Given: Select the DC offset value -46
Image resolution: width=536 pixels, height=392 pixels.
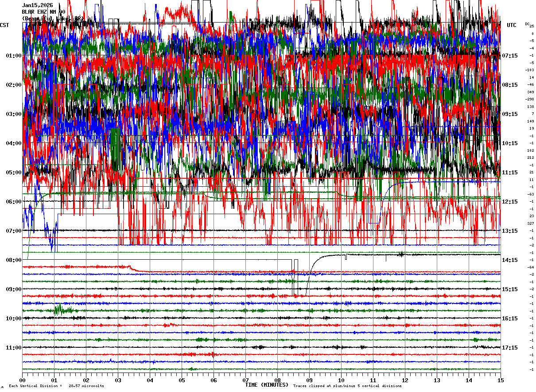Looking at the screenshot, I should pyautogui.click(x=530, y=85).
